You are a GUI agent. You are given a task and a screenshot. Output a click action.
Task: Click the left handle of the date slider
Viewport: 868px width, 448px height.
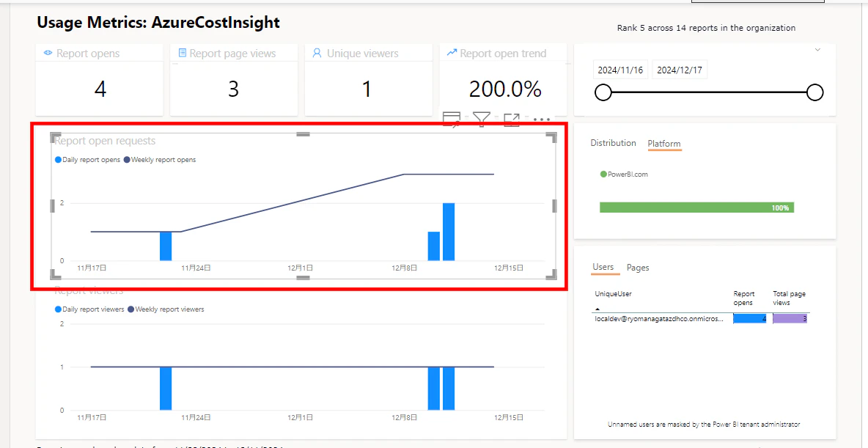point(603,92)
